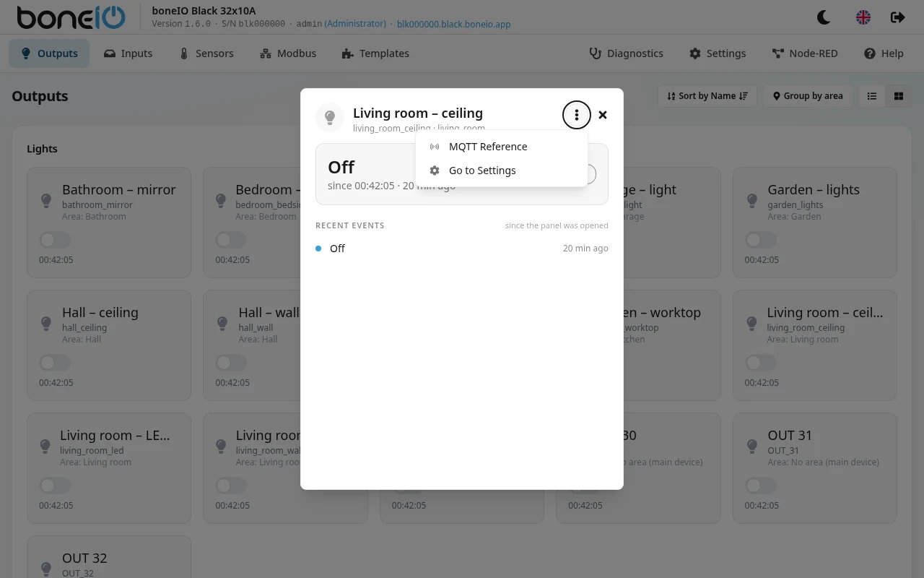Close the Living room ceiling dialog

pos(603,114)
